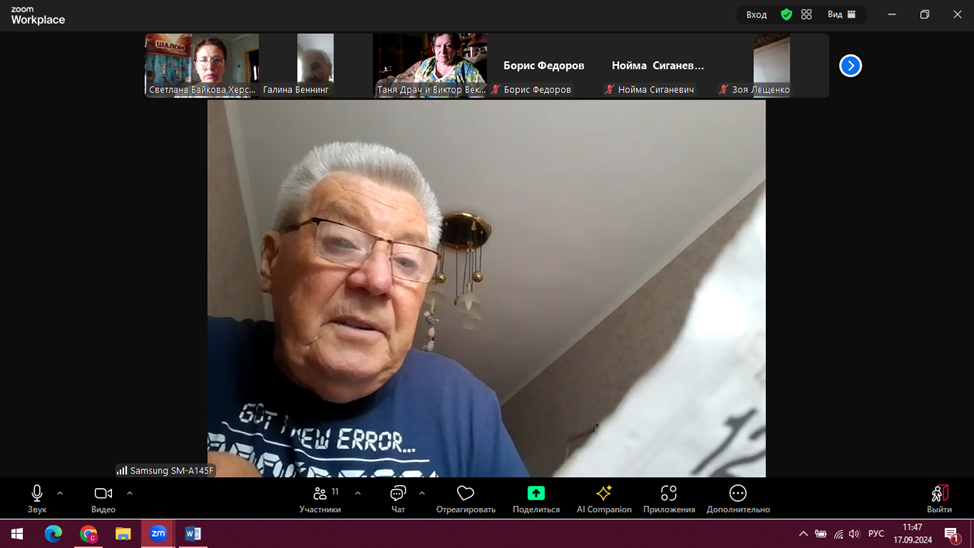Toggle microphone with Звук button
Image resolution: width=974 pixels, height=548 pixels.
coord(37,498)
